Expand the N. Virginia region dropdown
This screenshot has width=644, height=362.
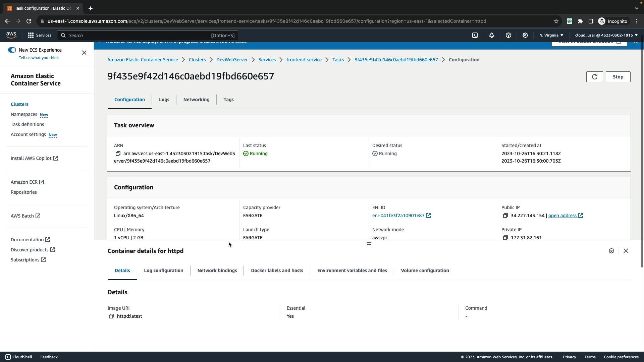click(551, 35)
